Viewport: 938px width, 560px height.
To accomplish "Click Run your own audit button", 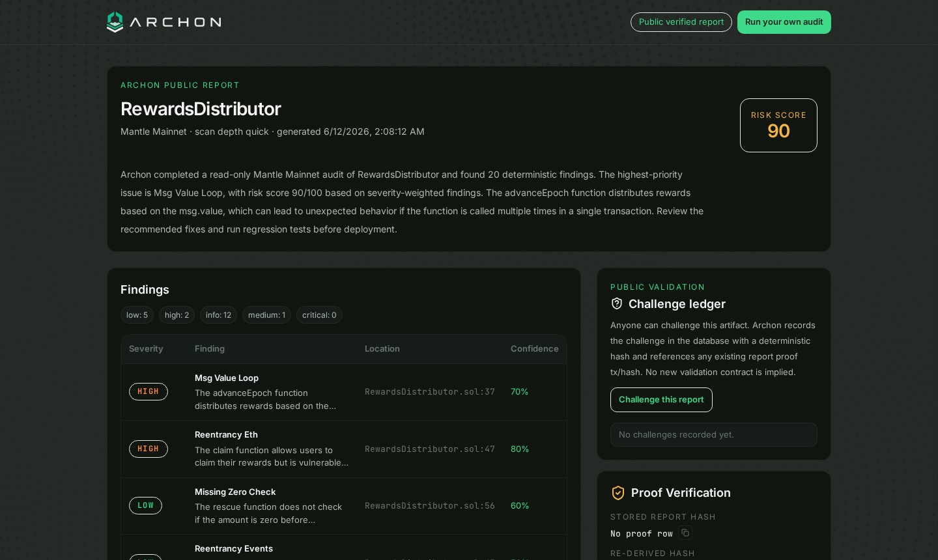I will [784, 22].
